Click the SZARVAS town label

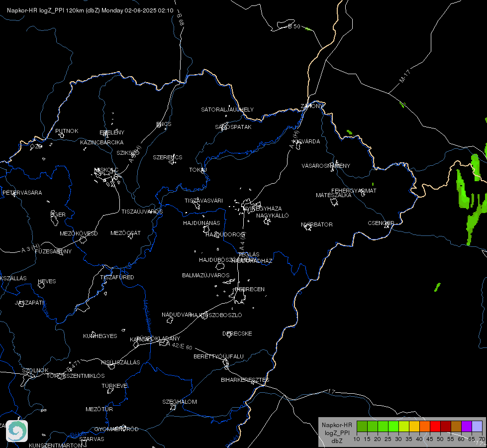point(92,439)
